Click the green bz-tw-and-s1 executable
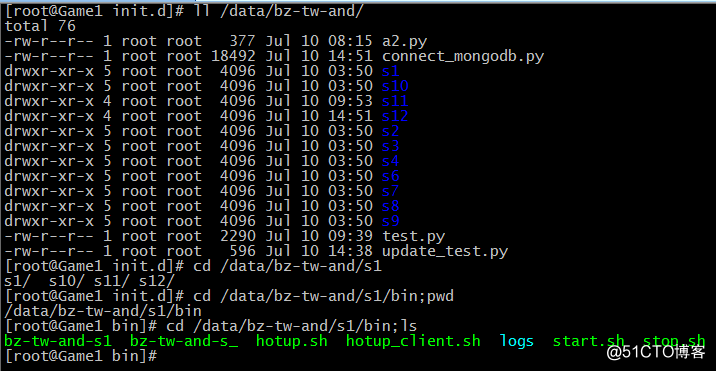The image size is (716, 371). click(58, 341)
